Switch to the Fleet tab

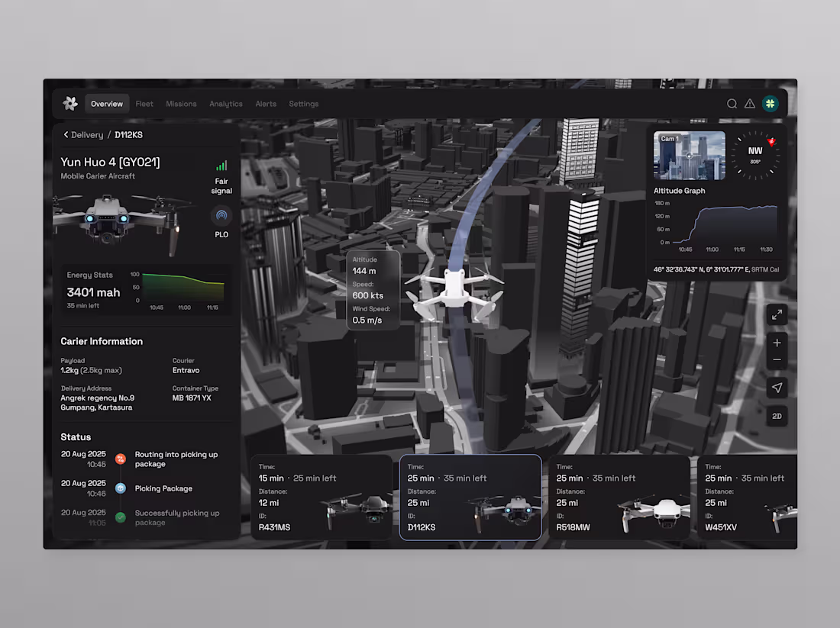144,103
